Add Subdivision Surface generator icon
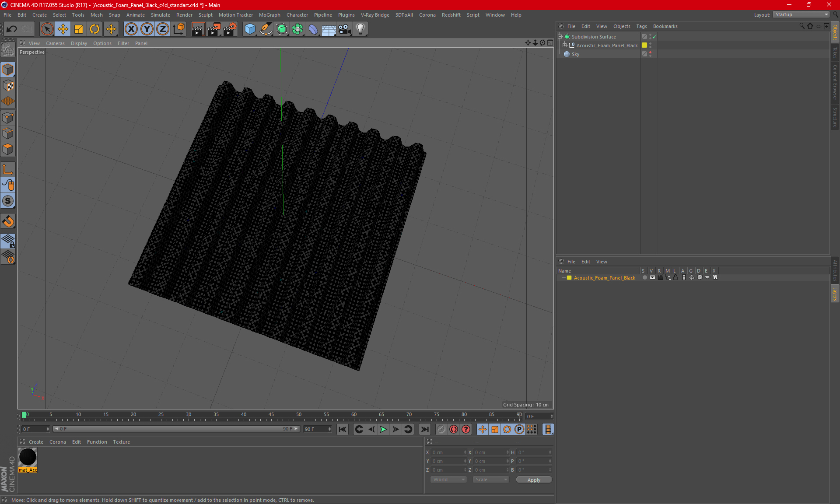840x504 pixels. coord(282,29)
